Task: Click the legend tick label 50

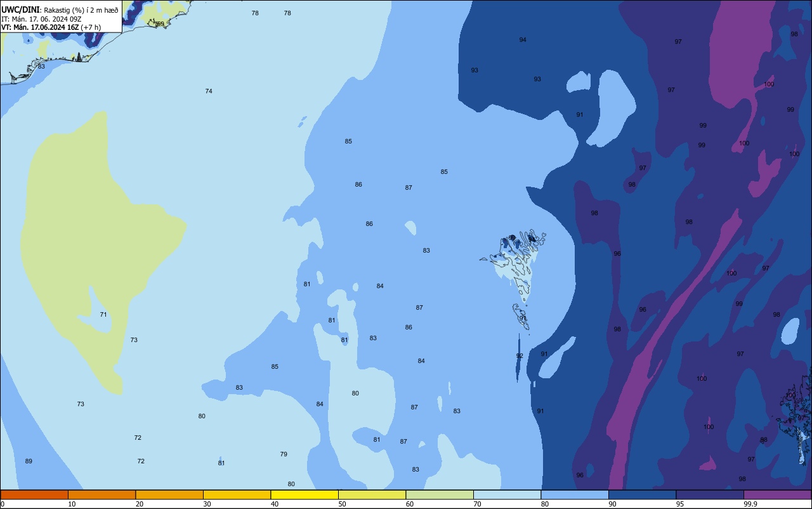Action: 342,504
